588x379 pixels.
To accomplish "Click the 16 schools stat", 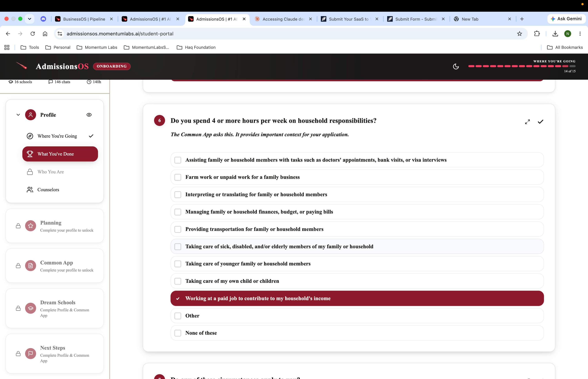I will (x=20, y=82).
